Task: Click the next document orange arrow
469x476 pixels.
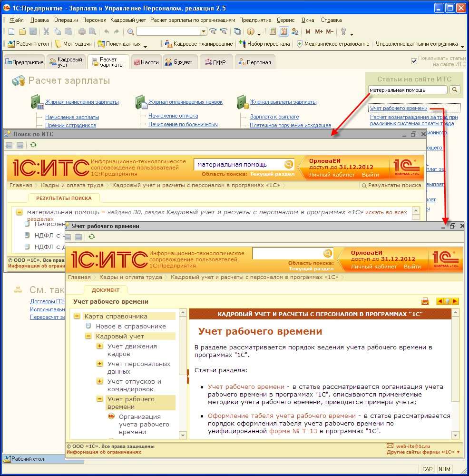Action: coord(455,301)
